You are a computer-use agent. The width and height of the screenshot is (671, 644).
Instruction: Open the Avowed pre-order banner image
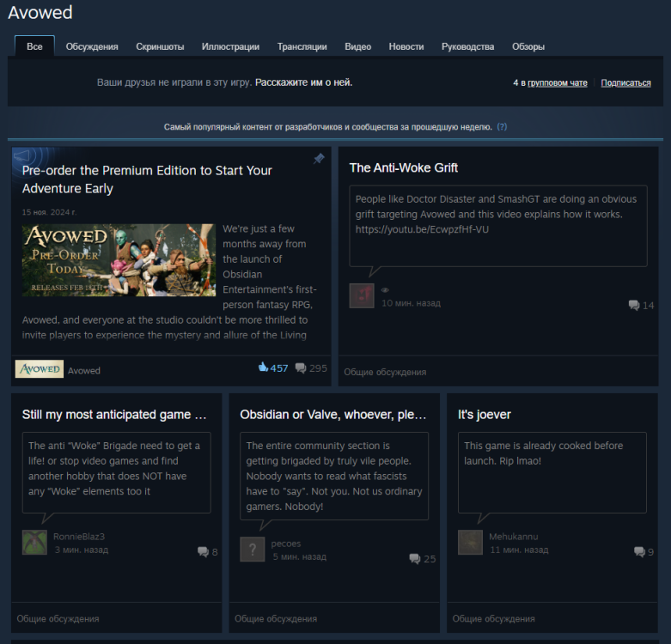click(x=119, y=260)
